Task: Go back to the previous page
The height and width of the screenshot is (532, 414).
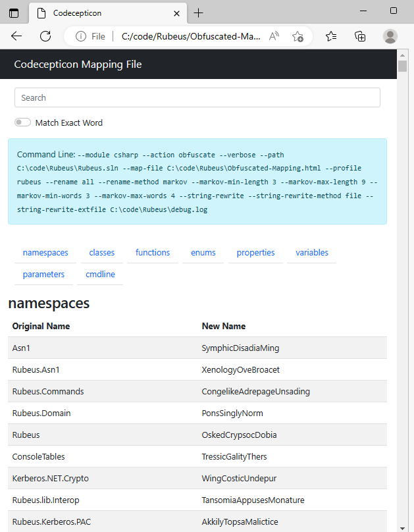Action: click(16, 36)
